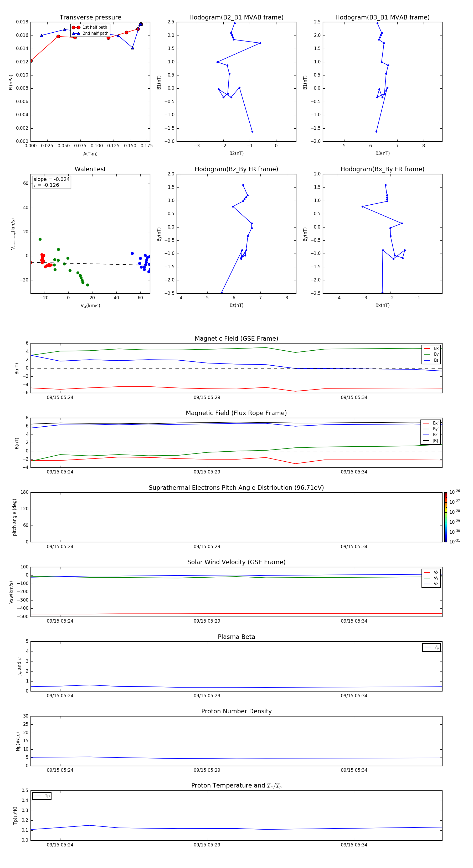Image resolution: width=473 pixels, height=868 pixels.
Task: Click the "B2(nT)" x-axis label
Action: click(236, 153)
